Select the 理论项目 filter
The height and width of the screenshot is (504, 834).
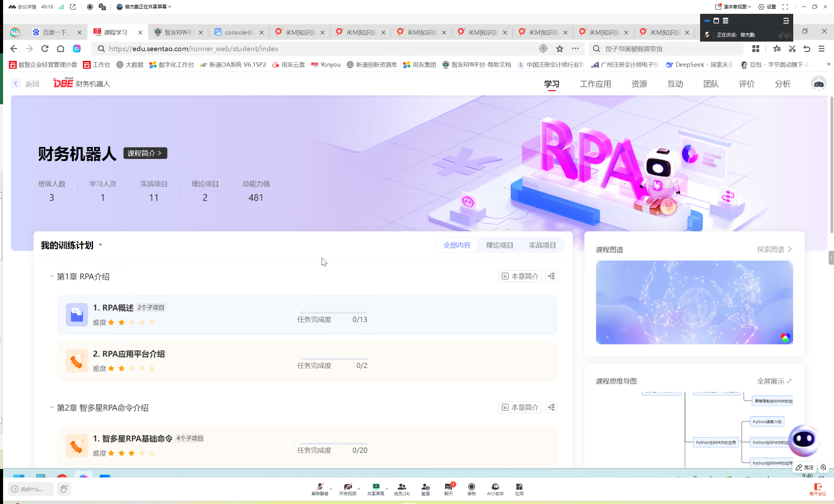(499, 245)
